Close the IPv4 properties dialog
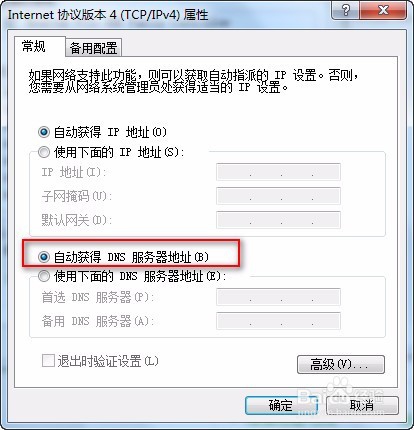This screenshot has width=414, height=430. [x=384, y=11]
